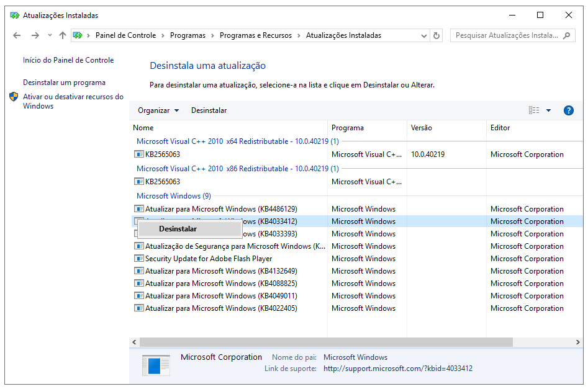This screenshot has height=389, width=588.
Task: Click Desinstalar in the toolbar
Action: point(209,110)
